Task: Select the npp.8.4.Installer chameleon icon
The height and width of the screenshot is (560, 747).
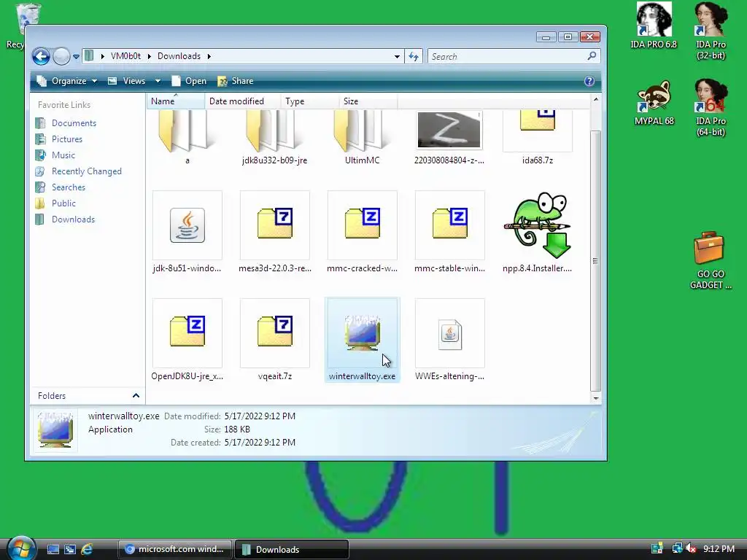Action: click(538, 225)
